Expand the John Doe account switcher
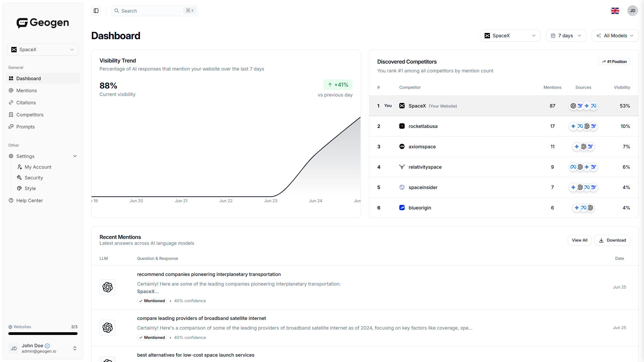 (x=75, y=348)
